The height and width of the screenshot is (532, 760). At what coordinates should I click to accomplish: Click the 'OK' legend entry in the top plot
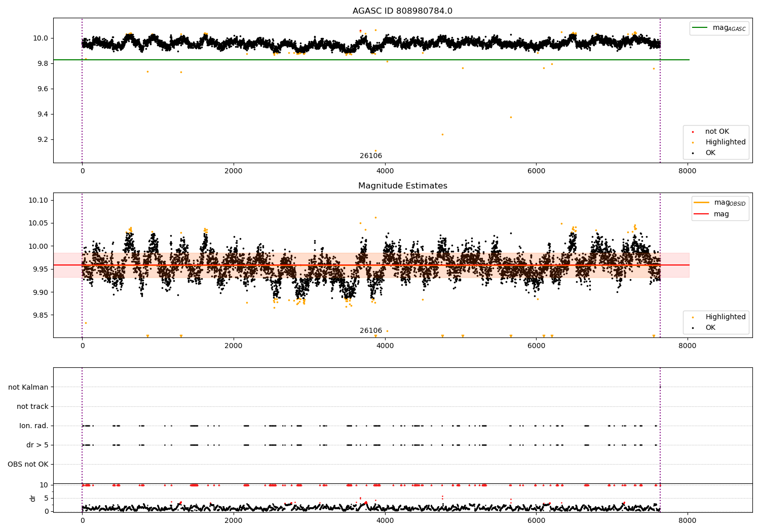tap(704, 153)
